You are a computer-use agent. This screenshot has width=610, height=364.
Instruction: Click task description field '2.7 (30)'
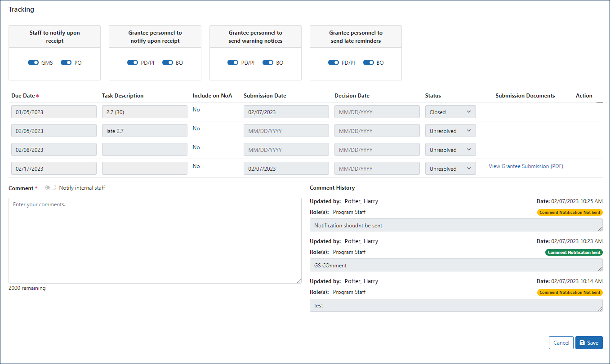145,112
